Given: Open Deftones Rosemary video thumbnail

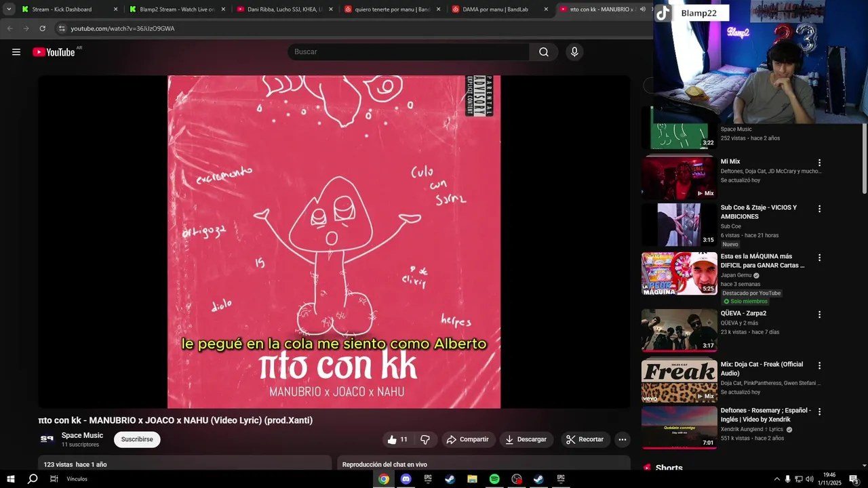Looking at the screenshot, I should pos(679,427).
